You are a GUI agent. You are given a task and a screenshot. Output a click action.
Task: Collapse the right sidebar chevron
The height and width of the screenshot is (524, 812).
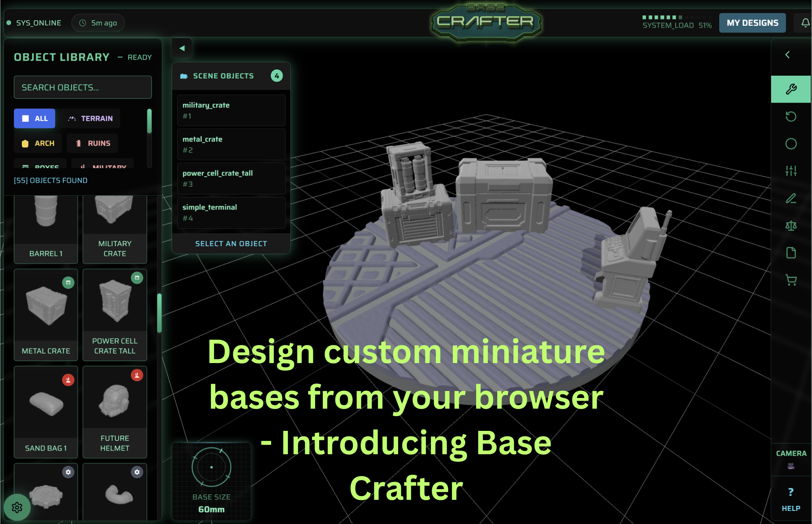coord(788,55)
